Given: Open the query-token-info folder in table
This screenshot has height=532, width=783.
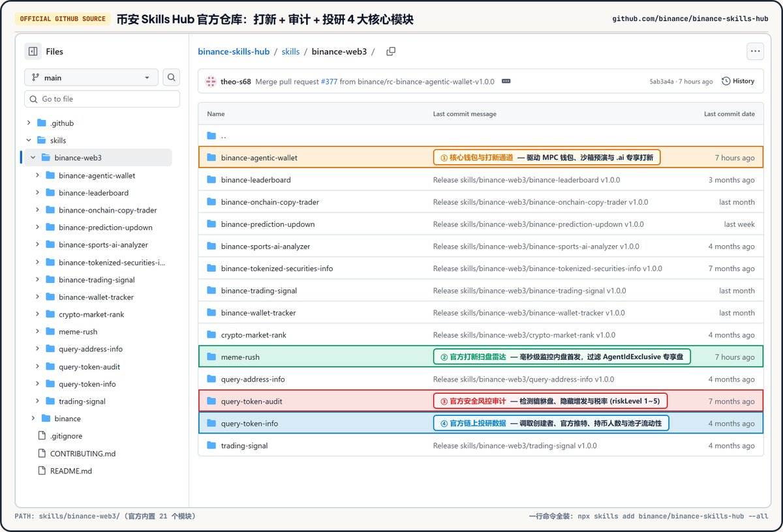Looking at the screenshot, I should coord(249,424).
